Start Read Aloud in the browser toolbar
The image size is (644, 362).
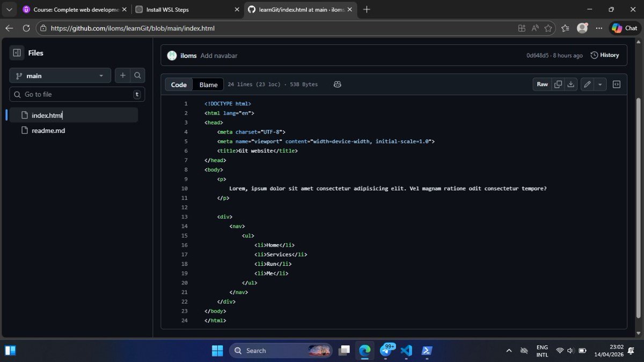click(x=535, y=28)
